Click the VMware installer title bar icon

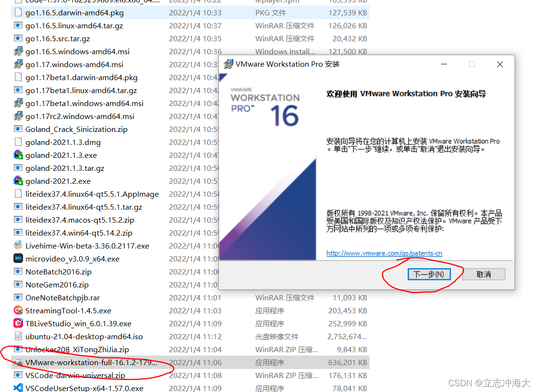click(228, 64)
